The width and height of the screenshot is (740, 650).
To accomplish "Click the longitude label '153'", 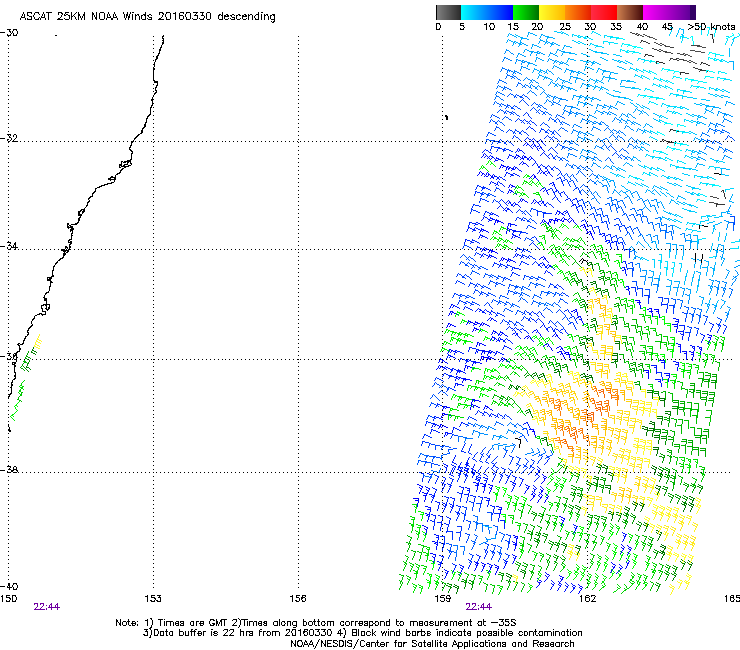I will coord(153,599).
